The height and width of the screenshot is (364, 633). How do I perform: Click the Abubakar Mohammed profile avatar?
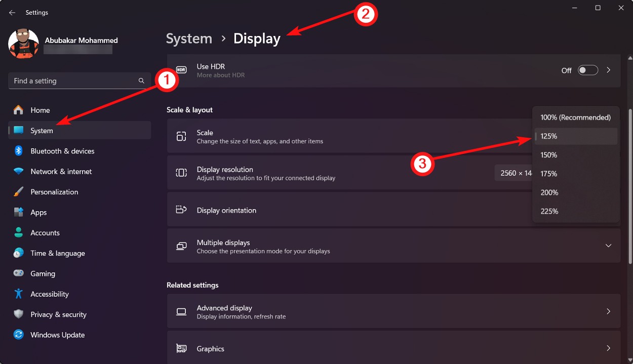coord(23,44)
